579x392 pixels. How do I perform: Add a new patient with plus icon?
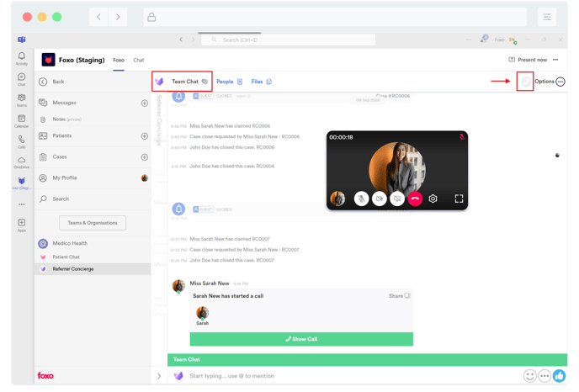[x=145, y=136]
